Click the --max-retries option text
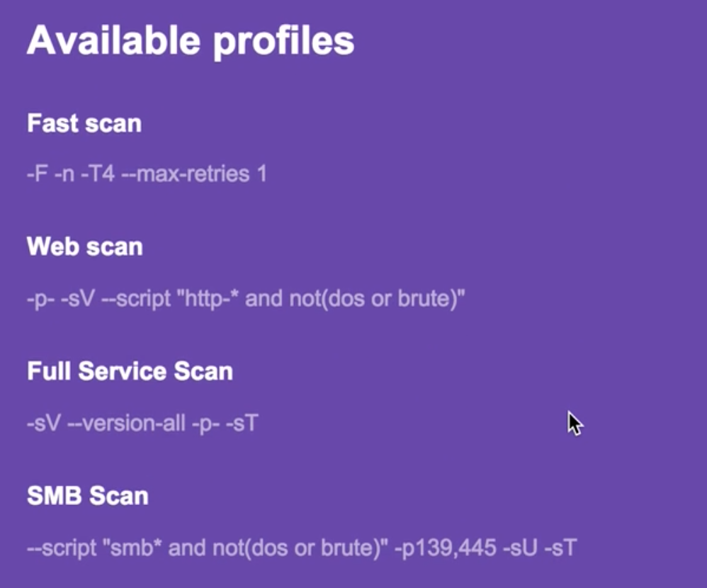 186,174
